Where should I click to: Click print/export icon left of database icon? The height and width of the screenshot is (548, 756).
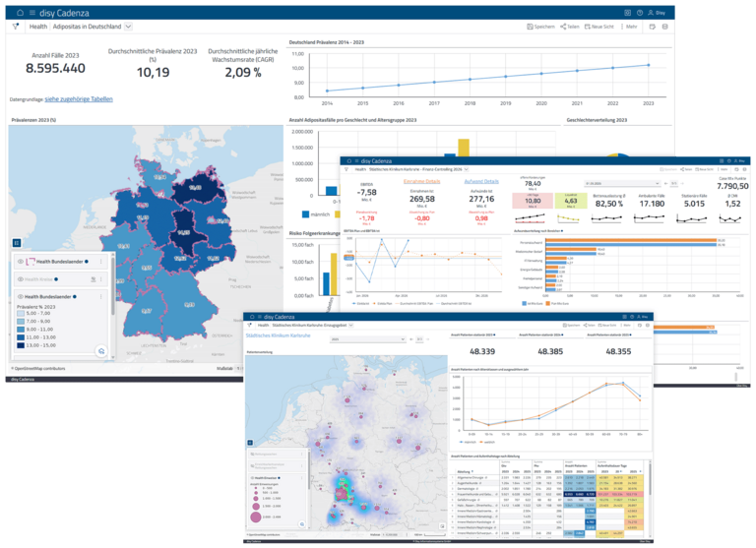pyautogui.click(x=653, y=27)
